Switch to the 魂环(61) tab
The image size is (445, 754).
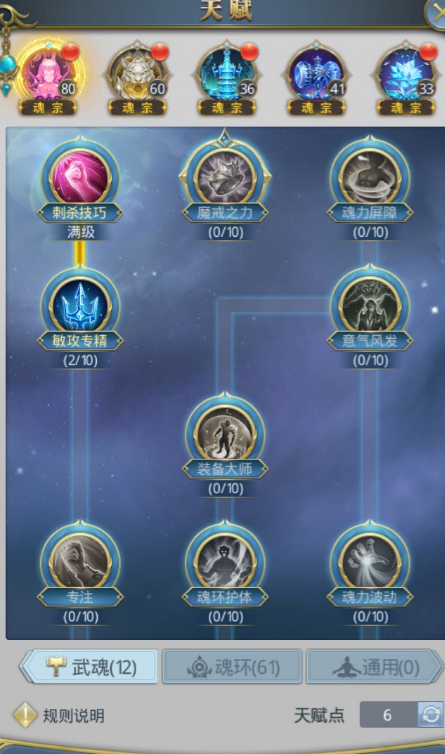232,666
